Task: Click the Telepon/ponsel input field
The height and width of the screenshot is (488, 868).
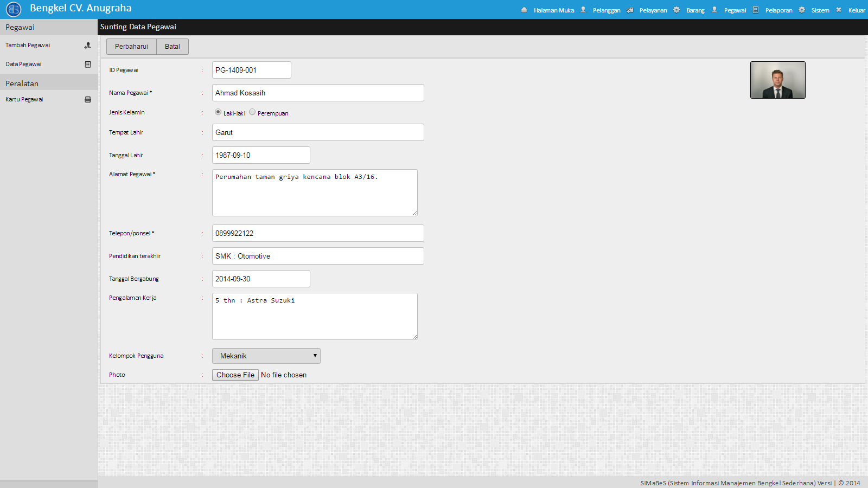Action: [318, 233]
